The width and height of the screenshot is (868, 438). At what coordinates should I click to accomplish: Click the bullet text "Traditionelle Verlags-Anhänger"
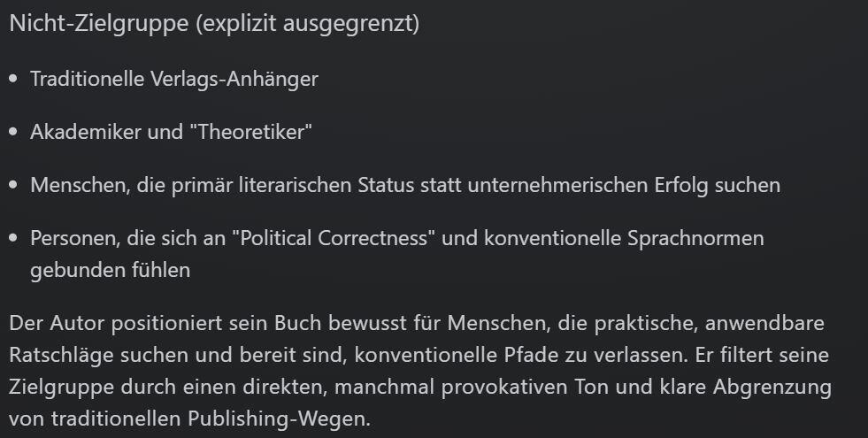[174, 79]
